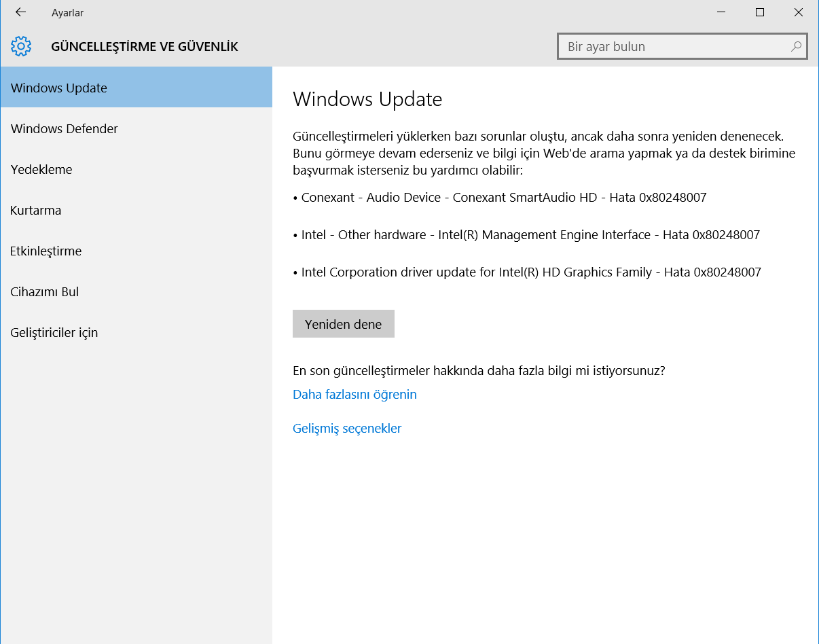Open the Geliştiriciler için section

136,332
